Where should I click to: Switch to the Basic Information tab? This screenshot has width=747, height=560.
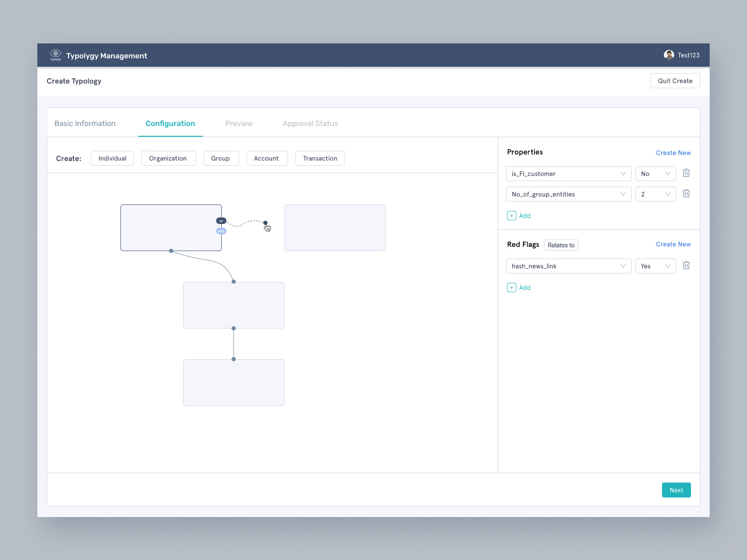pos(85,123)
